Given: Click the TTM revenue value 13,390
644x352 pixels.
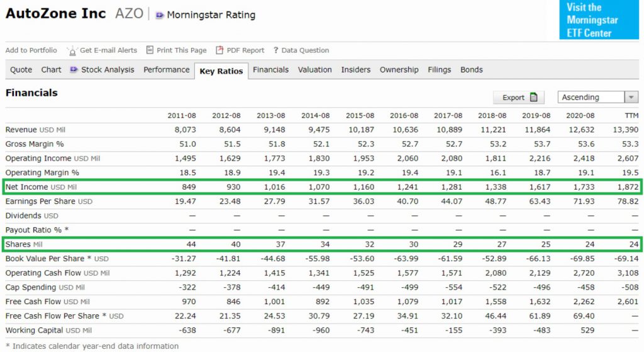Looking at the screenshot, I should 626,130.
